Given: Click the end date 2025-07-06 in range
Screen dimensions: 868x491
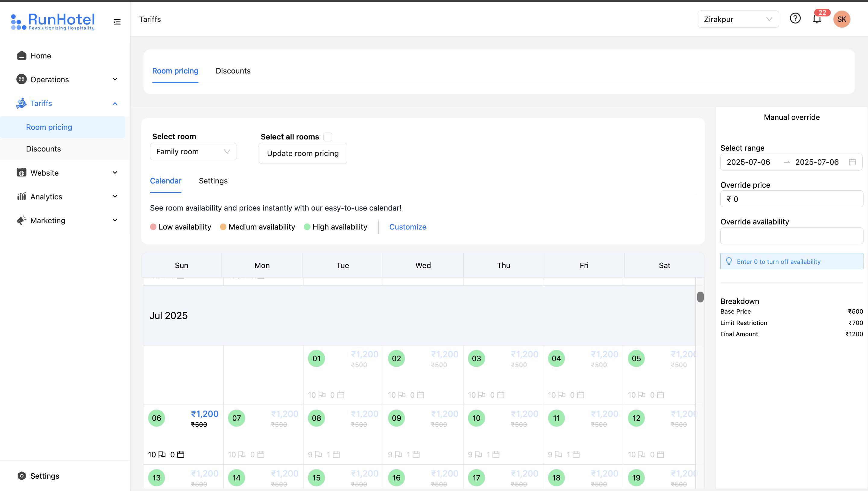Looking at the screenshot, I should 817,162.
